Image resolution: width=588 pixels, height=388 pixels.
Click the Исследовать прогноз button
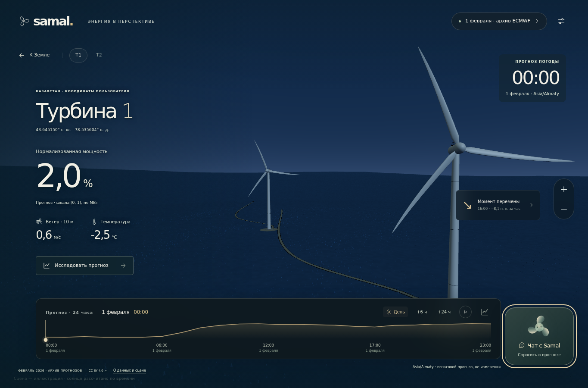tap(84, 266)
